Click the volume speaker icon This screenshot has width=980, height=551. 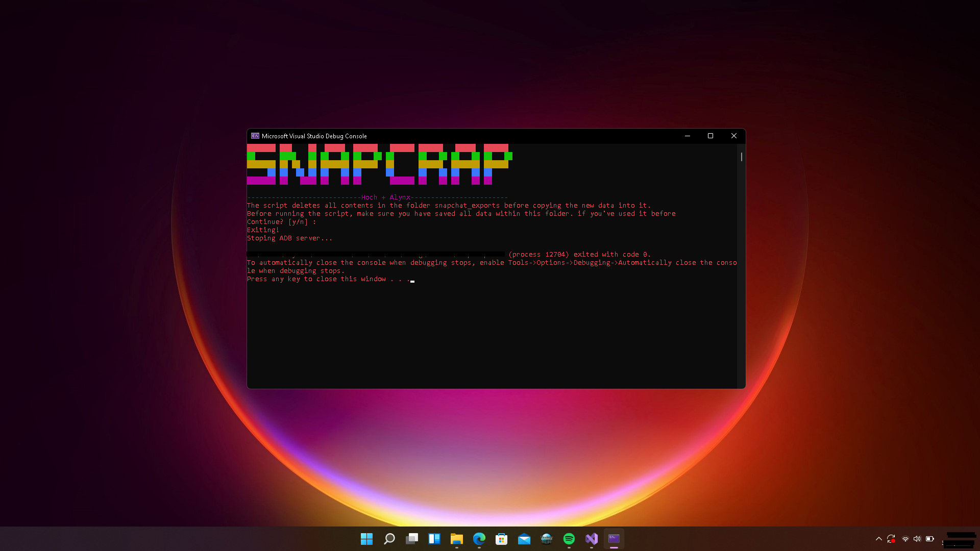(x=917, y=539)
